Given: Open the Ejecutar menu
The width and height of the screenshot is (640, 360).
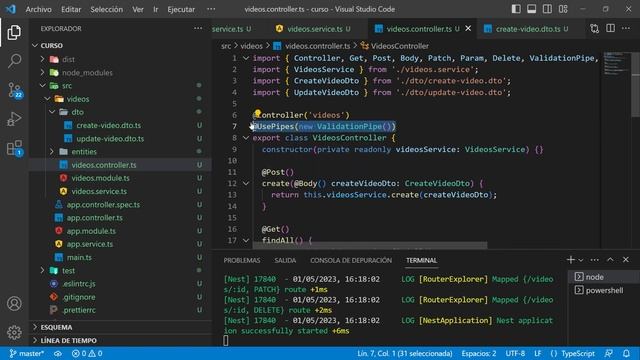Looking at the screenshot, I should pyautogui.click(x=181, y=9).
